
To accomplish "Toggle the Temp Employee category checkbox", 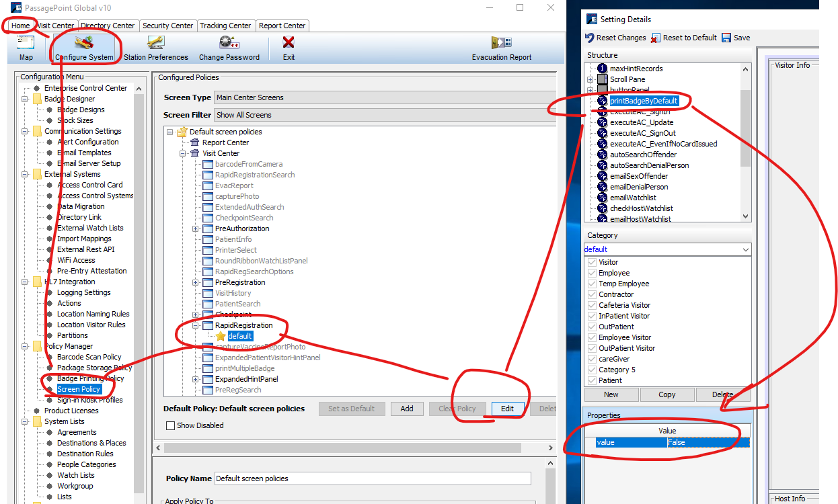I will click(x=592, y=284).
